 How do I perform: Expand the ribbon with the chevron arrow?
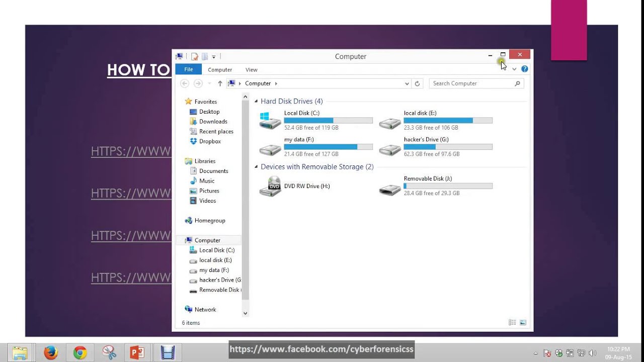(x=514, y=69)
